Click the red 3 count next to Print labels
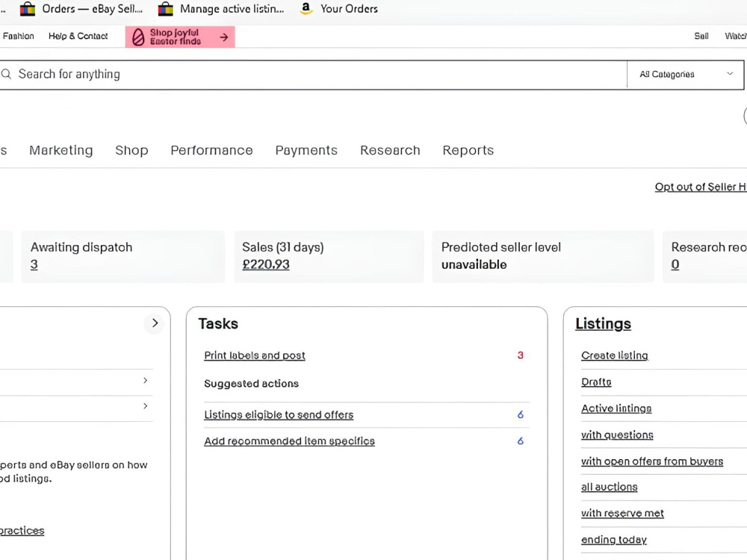Viewport: 747px width, 560px height. (x=520, y=355)
